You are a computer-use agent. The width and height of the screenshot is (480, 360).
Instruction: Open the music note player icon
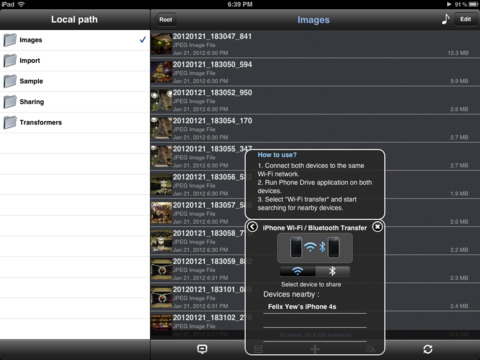445,19
